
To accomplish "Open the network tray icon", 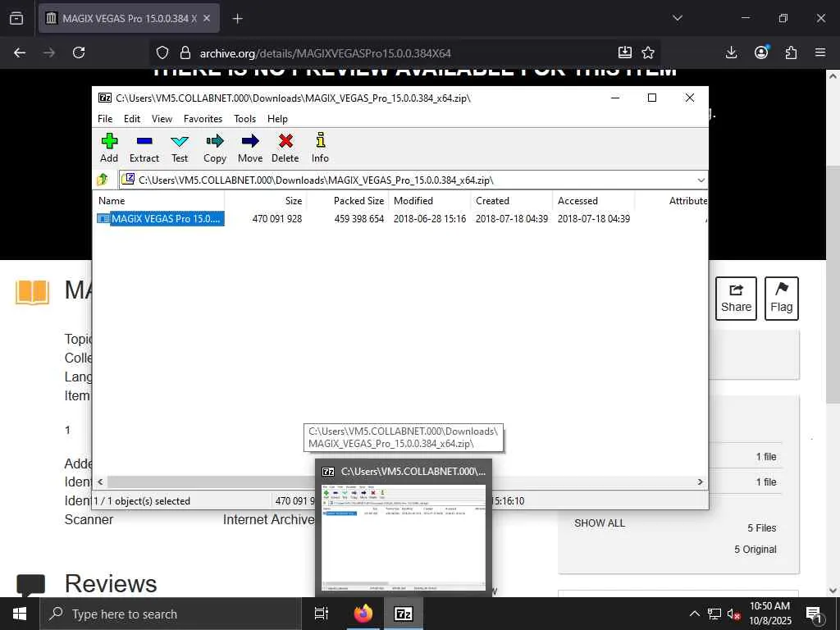I will 714,614.
